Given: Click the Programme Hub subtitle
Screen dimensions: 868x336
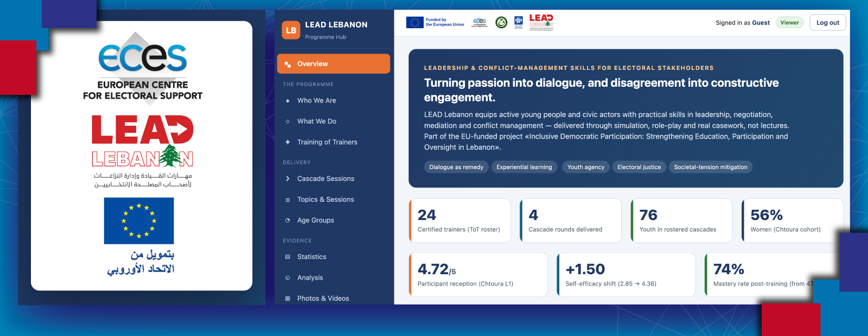Looking at the screenshot, I should (325, 37).
